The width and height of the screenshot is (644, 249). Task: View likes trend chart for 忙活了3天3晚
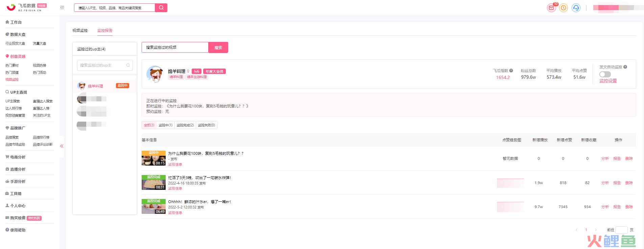510,183
